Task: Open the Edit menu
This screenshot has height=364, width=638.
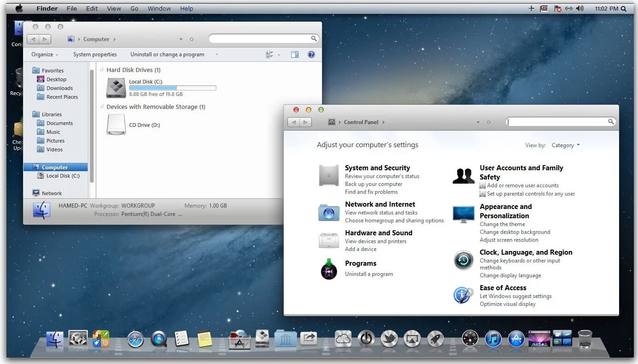Action: [92, 8]
